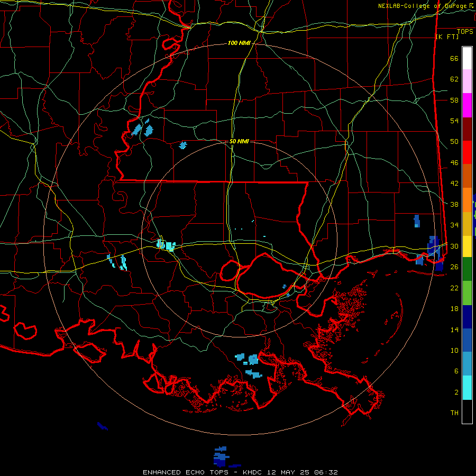This screenshot has height=476, width=476.
Task: Click the 10 value on the scale
Action: pyautogui.click(x=454, y=350)
